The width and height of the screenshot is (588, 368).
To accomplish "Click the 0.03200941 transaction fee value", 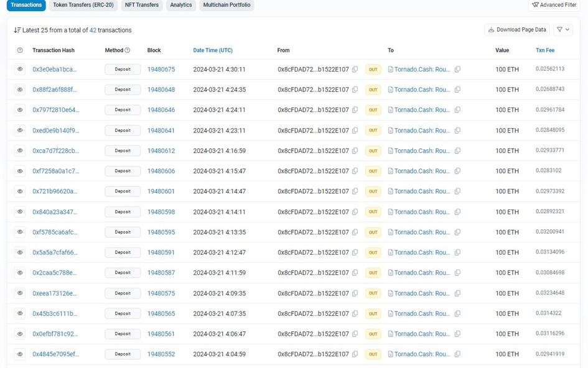I will (x=550, y=232).
